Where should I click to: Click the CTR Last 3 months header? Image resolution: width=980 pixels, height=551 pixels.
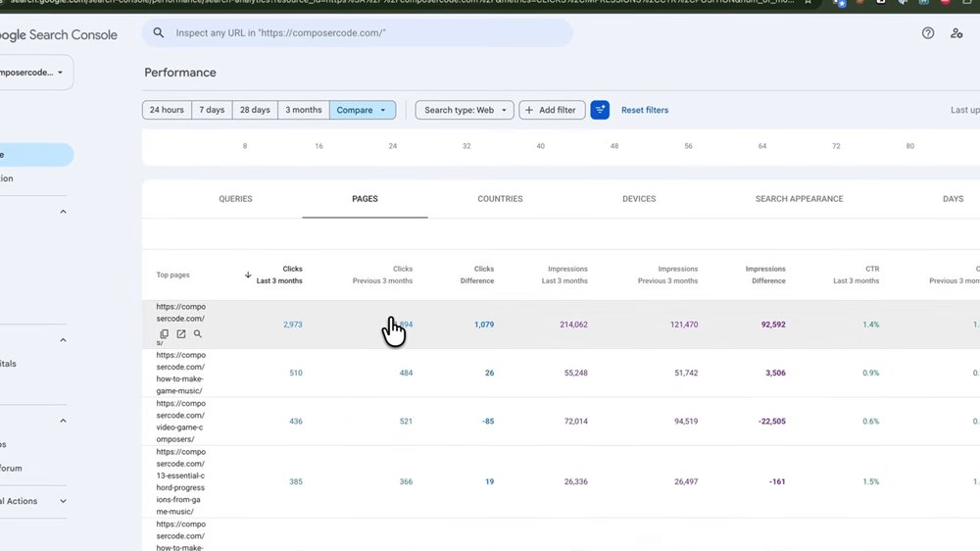(x=856, y=275)
